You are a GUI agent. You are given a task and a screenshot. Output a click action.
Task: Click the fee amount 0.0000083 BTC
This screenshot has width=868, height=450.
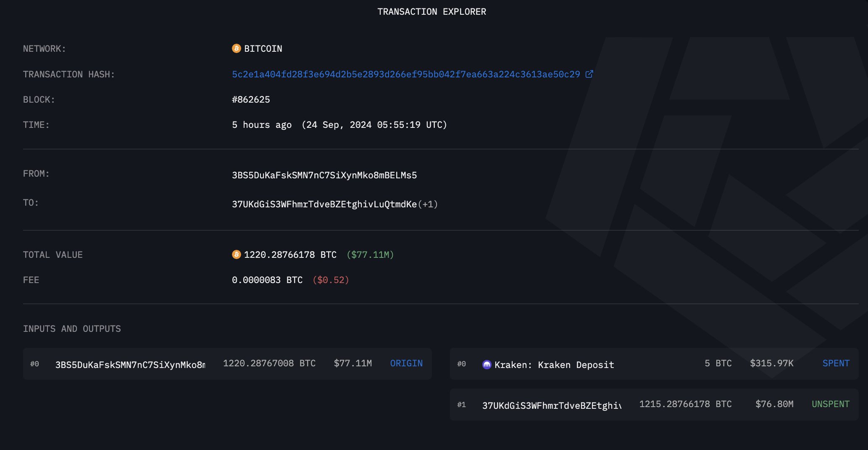pos(267,280)
